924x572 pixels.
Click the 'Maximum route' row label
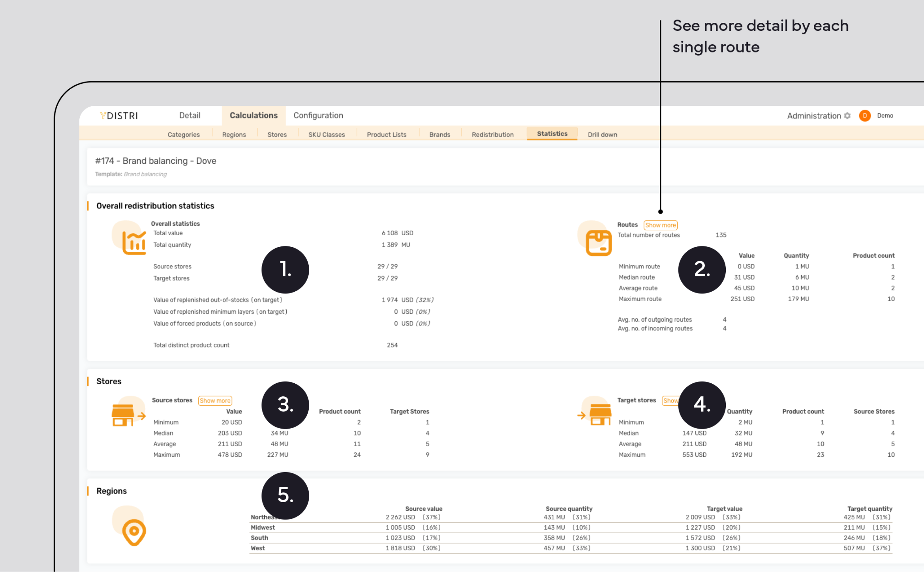coord(640,299)
